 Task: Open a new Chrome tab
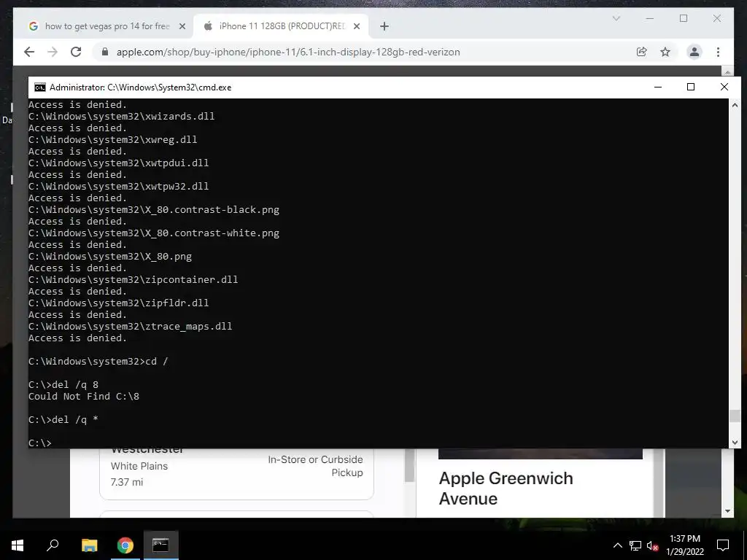[384, 26]
